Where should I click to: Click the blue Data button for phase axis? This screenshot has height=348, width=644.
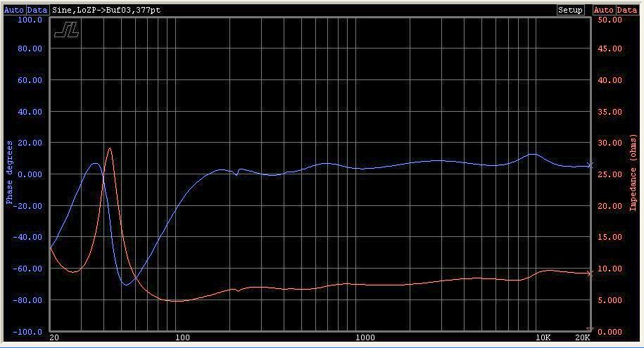[37, 10]
